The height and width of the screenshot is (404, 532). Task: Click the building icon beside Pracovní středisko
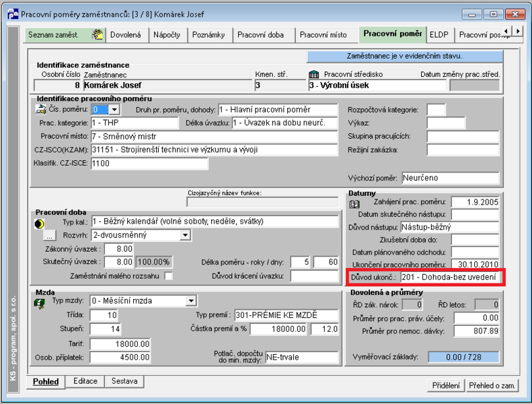point(314,74)
